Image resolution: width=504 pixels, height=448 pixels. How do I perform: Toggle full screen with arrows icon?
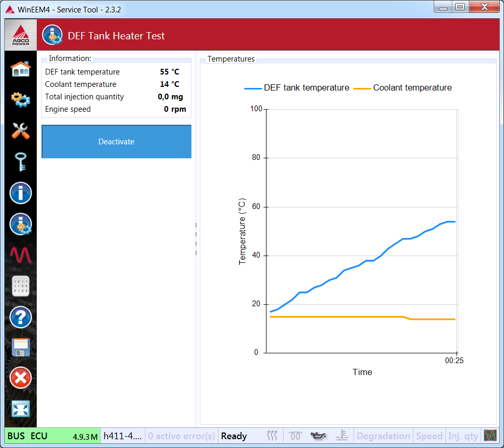[21, 409]
